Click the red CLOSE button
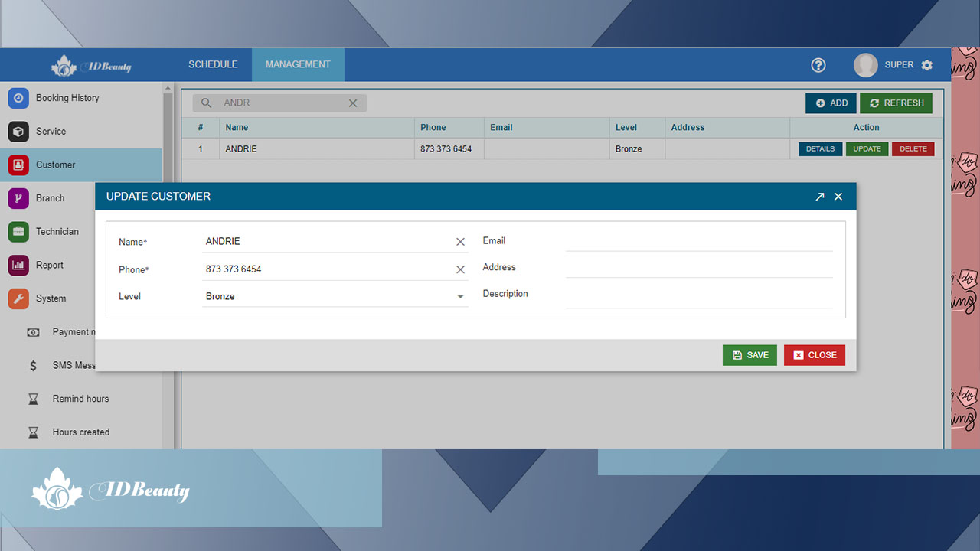 point(815,355)
